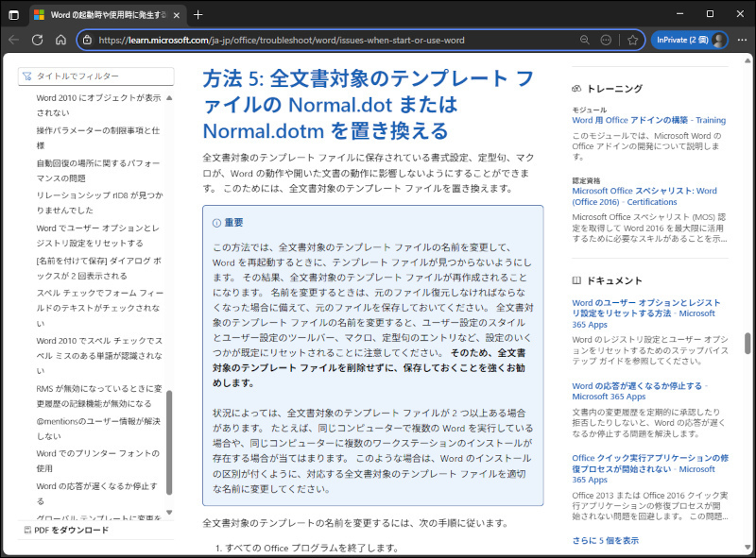
Task: Maximize the browser window
Action: click(710, 14)
